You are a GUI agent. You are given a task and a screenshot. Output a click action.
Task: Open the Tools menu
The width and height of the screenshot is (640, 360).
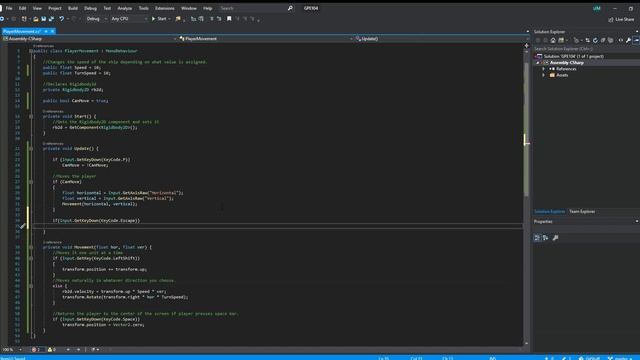(144, 8)
